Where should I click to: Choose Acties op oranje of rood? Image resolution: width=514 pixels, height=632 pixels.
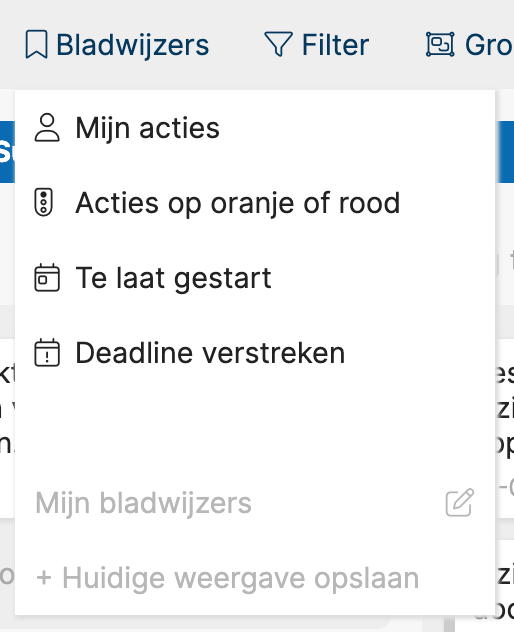[237, 203]
